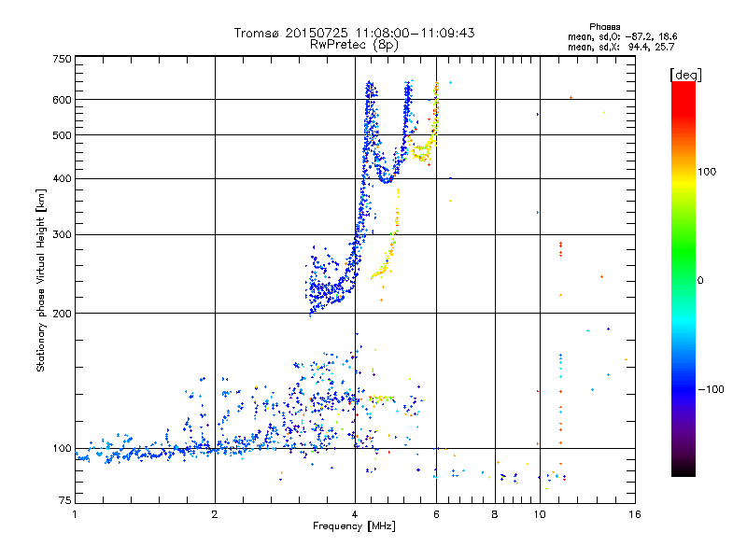This screenshot has height=560, width=747.
Task: Click the y-axis tick label '400'
Action: click(x=62, y=178)
